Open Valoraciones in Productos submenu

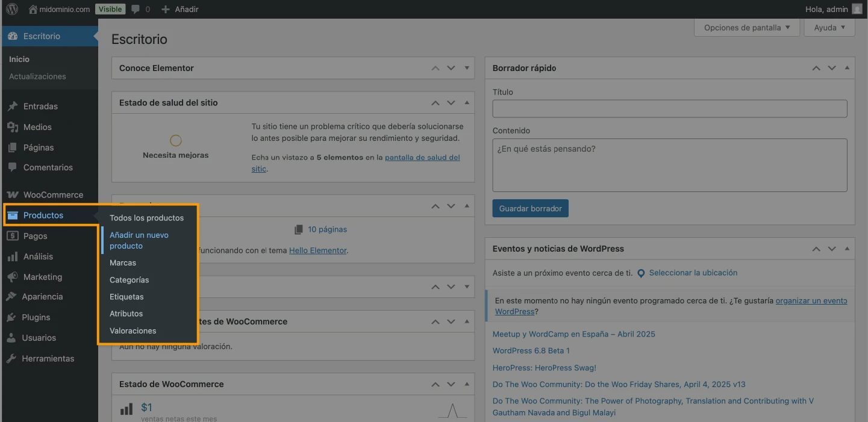pos(133,330)
